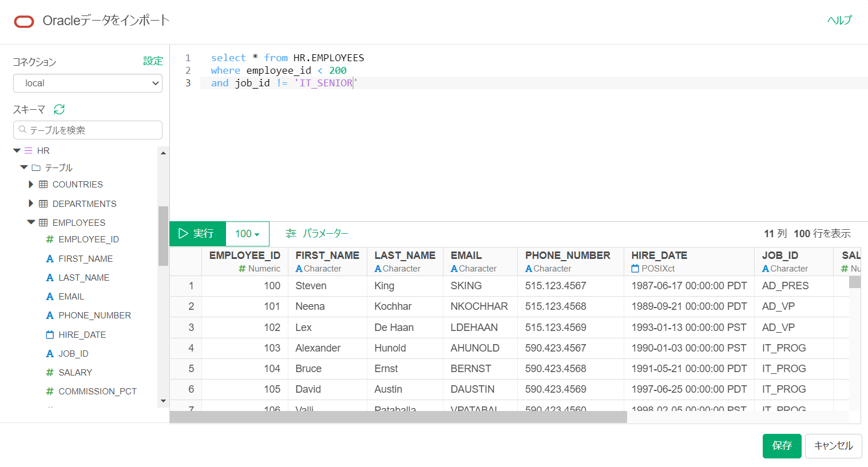The height and width of the screenshot is (467, 868).
Task: Select the COMMISSION_PCT column in tree
Action: (x=97, y=392)
